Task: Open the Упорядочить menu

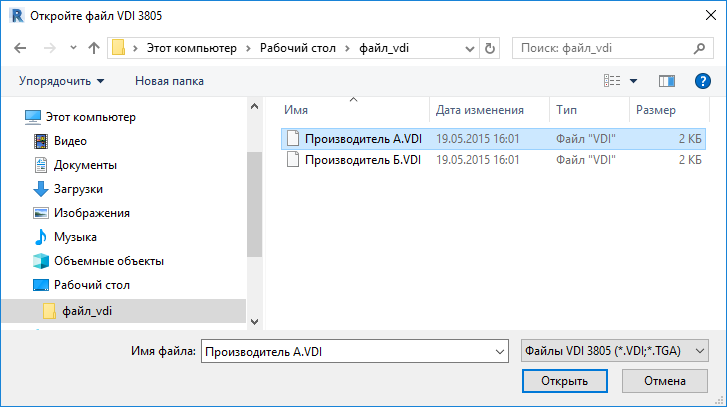Action: [x=61, y=81]
